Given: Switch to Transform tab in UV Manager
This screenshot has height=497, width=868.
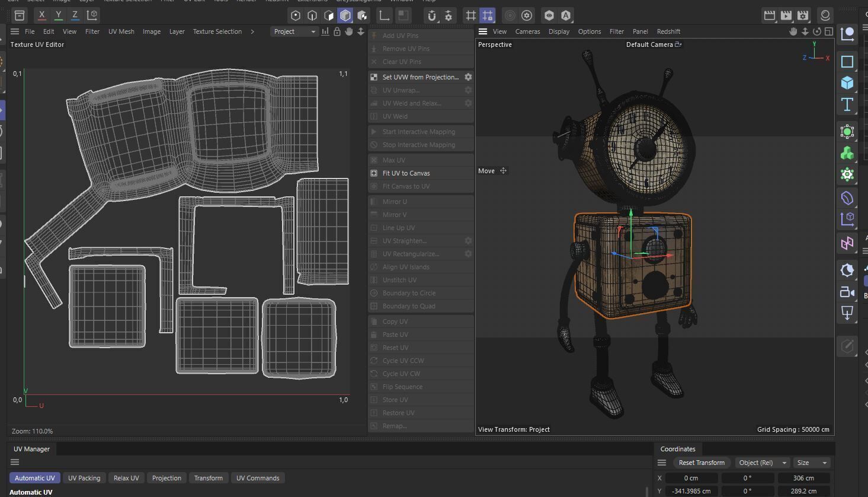Looking at the screenshot, I should pyautogui.click(x=209, y=478).
